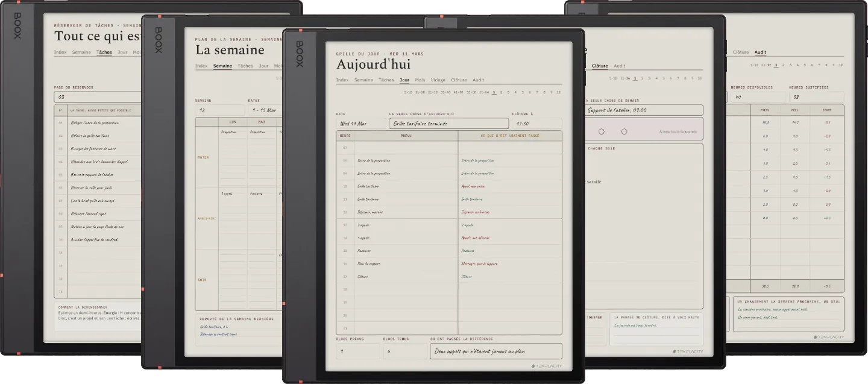Viewport: 868px width, 384px height.
Task: Select the 'Déjeuner au bureau' cell
Action: click(x=510, y=212)
